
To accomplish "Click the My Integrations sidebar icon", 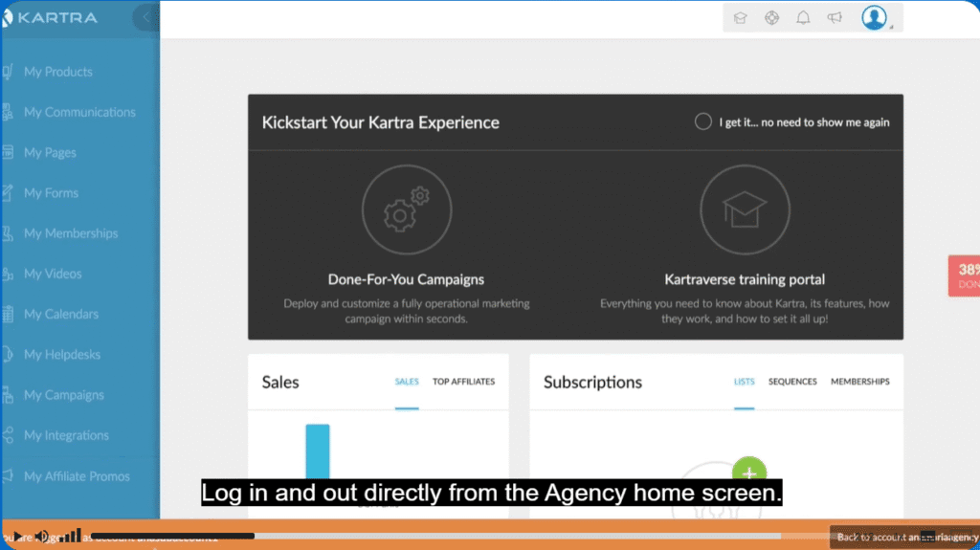I will pyautogui.click(x=8, y=435).
